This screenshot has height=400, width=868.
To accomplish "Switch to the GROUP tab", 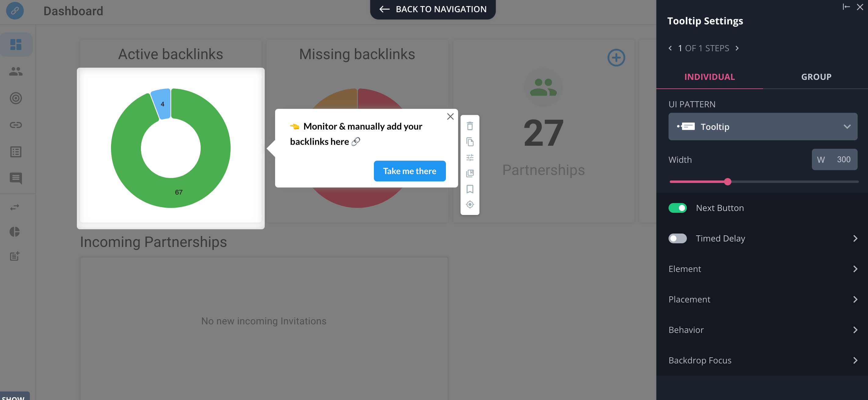I will 816,77.
